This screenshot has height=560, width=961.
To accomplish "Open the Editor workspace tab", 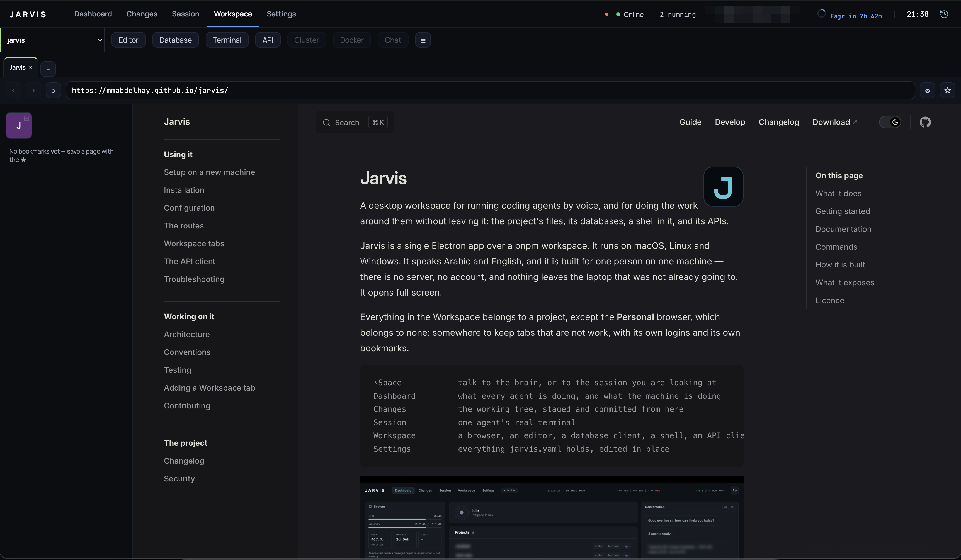I will [x=128, y=40].
